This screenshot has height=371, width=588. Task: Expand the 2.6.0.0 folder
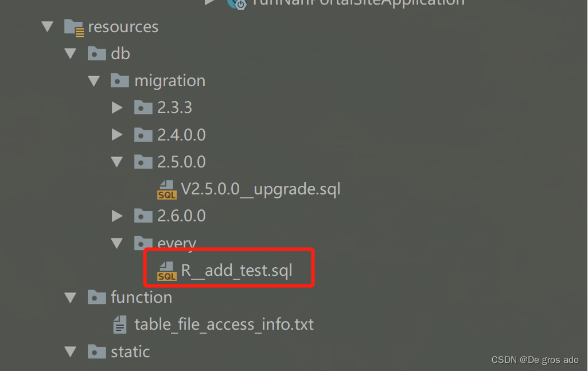[117, 216]
